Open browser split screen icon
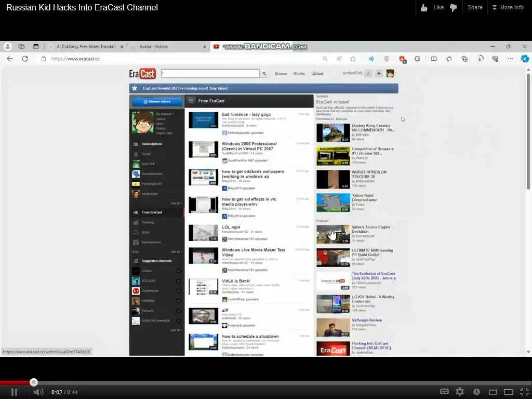The width and height of the screenshot is (532, 399). [434, 59]
